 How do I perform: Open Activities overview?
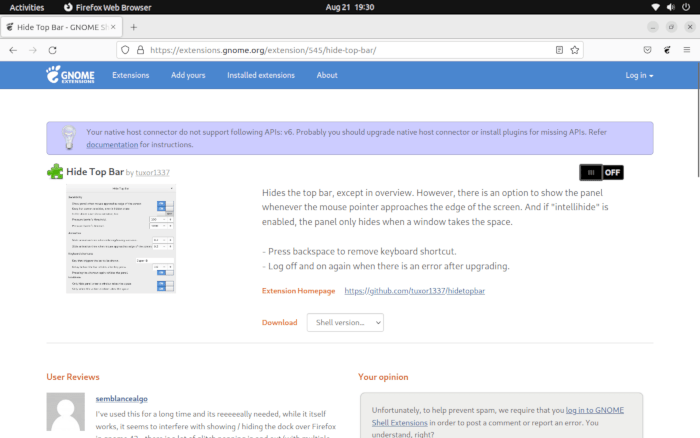tap(27, 7)
